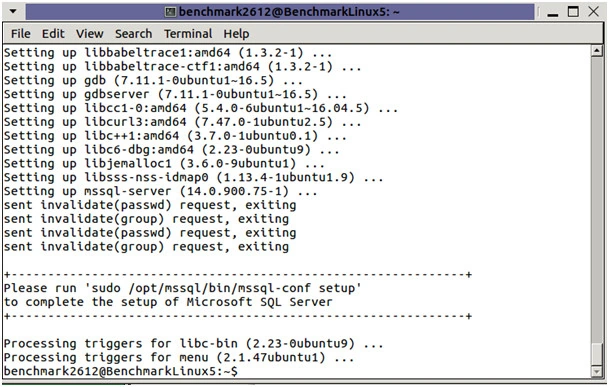
Task: Click the line 'Setting up libbabeltrace-ctf1:amd64'
Action: 183,66
